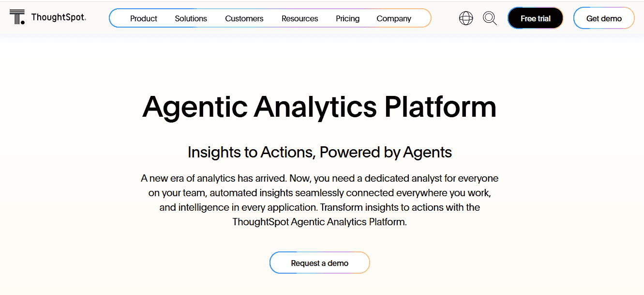This screenshot has height=295, width=644.
Task: Explore the Product navigation item
Action: (143, 18)
